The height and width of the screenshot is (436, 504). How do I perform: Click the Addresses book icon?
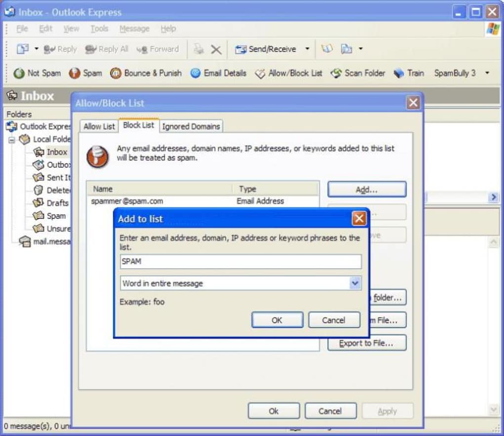[x=327, y=49]
